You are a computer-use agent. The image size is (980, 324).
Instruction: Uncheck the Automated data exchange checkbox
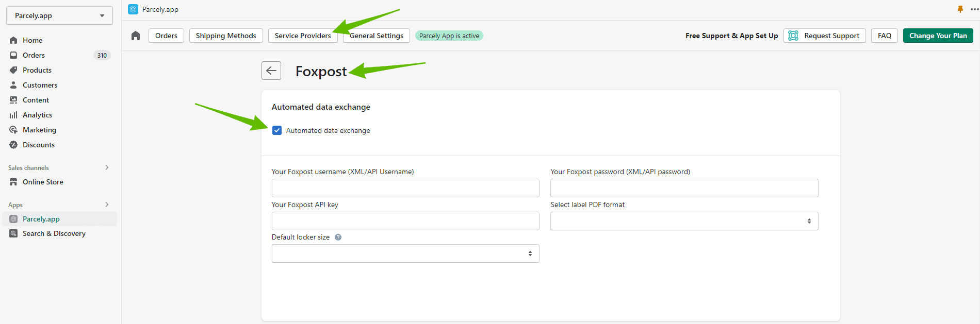(x=277, y=130)
